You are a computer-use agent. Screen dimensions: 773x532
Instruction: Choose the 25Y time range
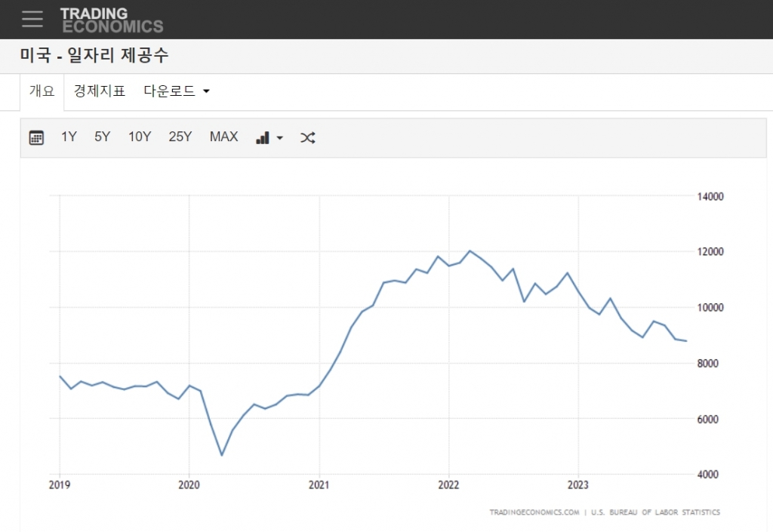180,137
